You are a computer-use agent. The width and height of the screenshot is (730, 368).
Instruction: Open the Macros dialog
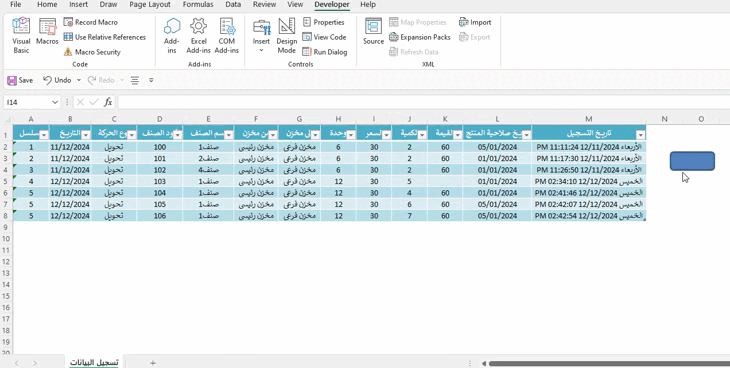point(47,33)
